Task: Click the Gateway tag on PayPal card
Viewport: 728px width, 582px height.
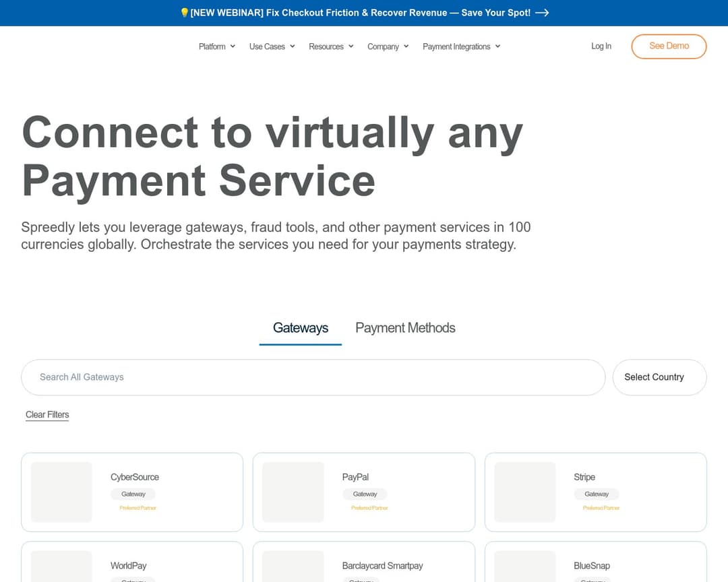Action: pyautogui.click(x=365, y=494)
